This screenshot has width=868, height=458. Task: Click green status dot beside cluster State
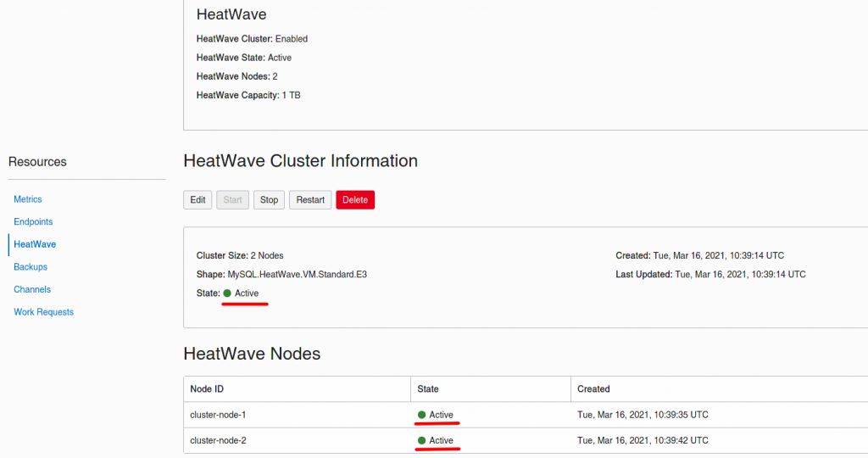227,293
